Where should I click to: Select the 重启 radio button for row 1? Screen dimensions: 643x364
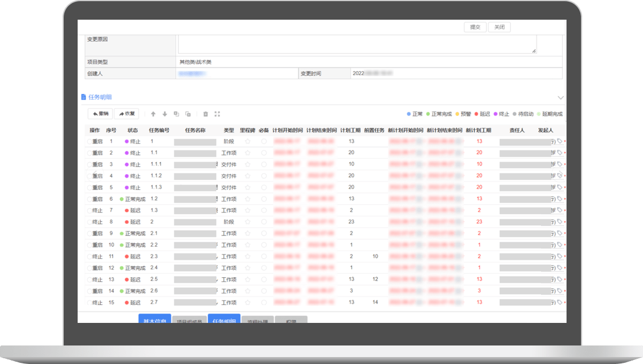pos(90,141)
